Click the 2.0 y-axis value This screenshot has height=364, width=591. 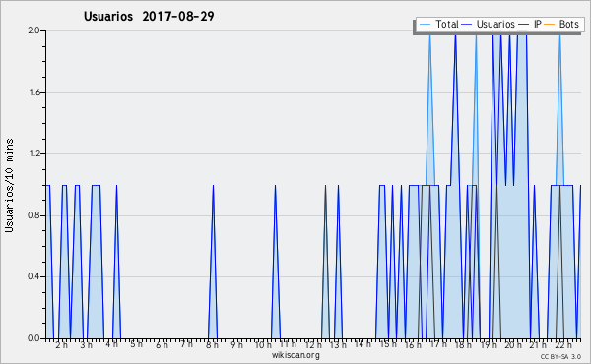point(33,30)
